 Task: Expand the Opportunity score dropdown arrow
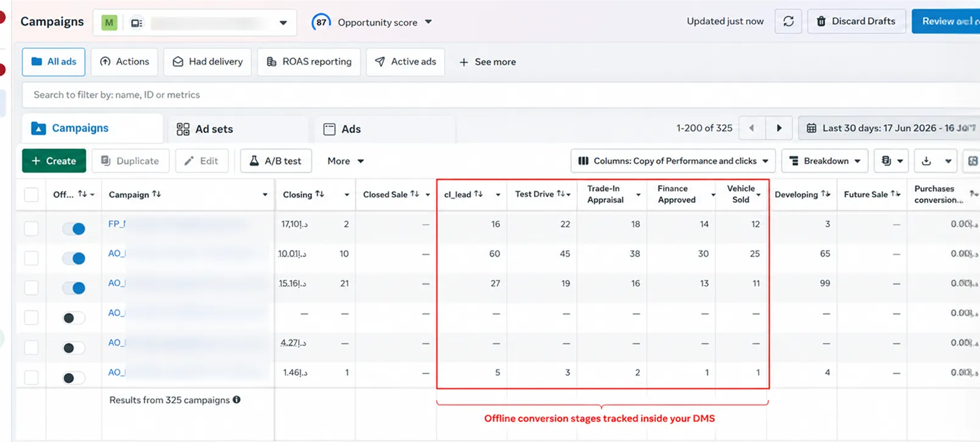pos(428,22)
